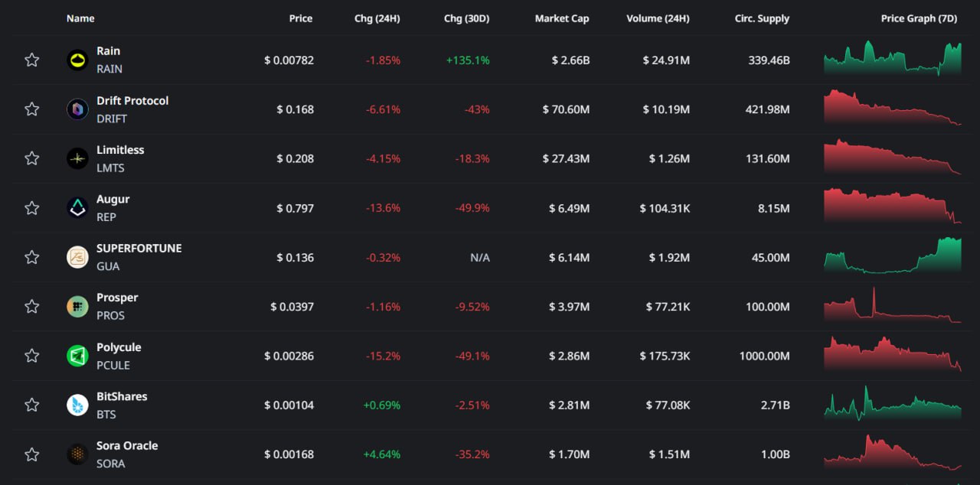The image size is (980, 485).
Task: Click the Polycule PCULE logo icon
Action: 77,356
